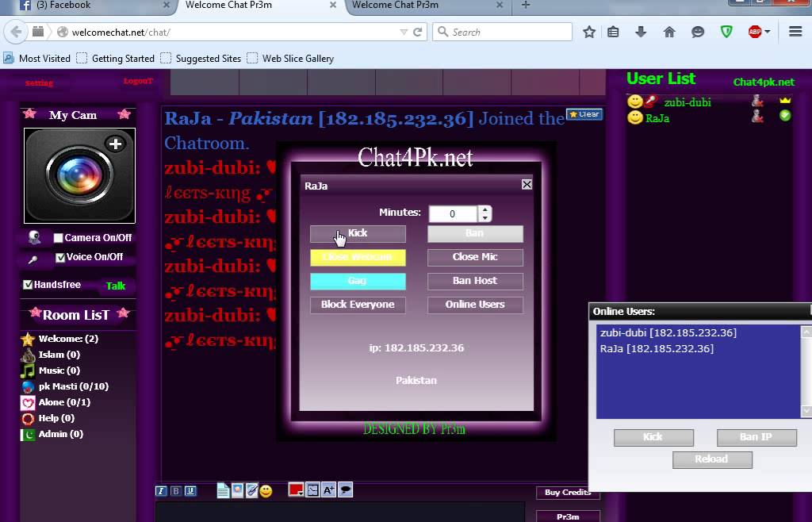Open the Alone (0/1) room
812x522 pixels.
[x=56, y=402]
